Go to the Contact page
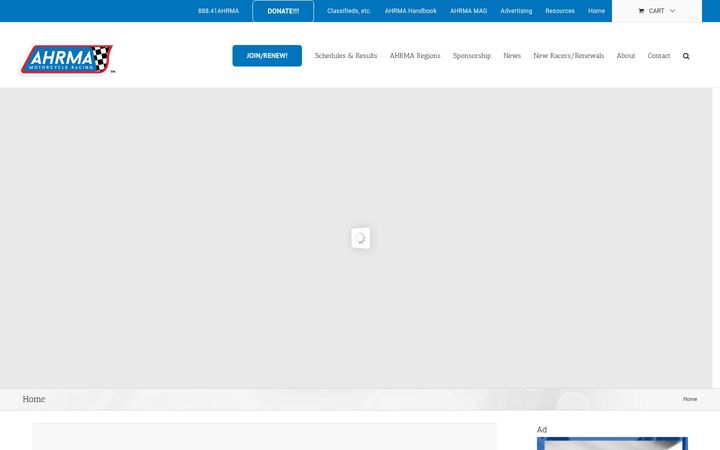Viewport: 720px width, 450px height. point(658,56)
